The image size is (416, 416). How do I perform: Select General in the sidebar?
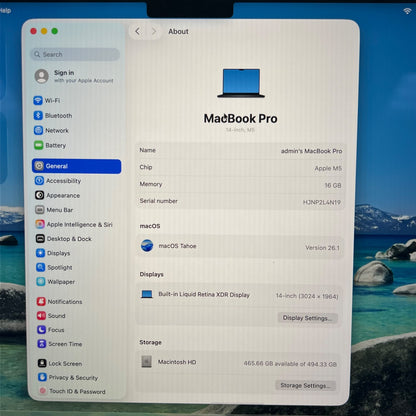[77, 166]
